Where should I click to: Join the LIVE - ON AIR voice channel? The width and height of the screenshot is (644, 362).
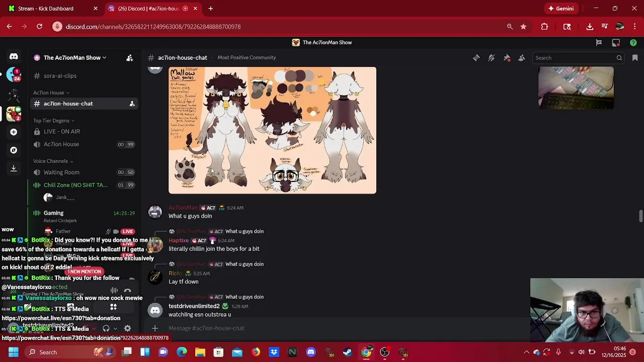61,132
